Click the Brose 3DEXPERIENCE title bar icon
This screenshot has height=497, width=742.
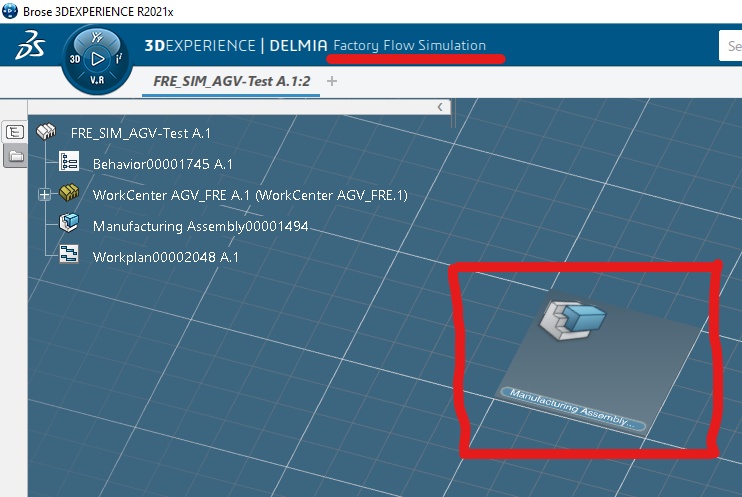click(x=10, y=11)
